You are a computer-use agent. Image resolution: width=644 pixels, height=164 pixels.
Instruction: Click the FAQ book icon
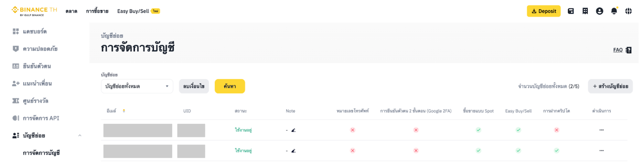pos(629,50)
